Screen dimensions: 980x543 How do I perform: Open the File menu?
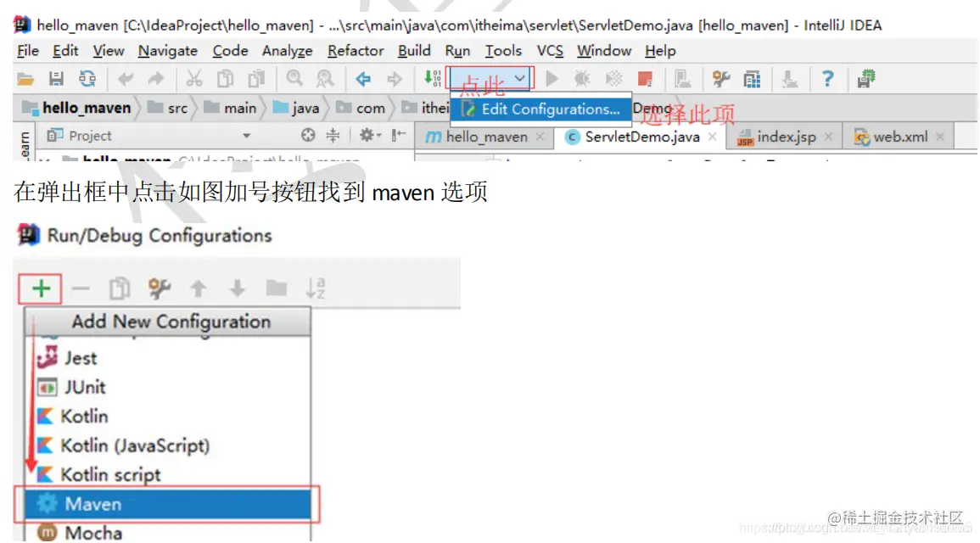click(28, 51)
